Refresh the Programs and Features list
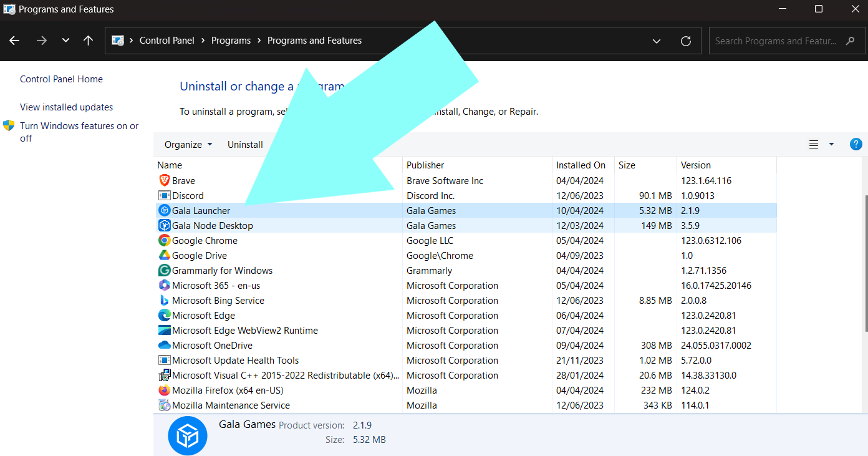 tap(686, 41)
